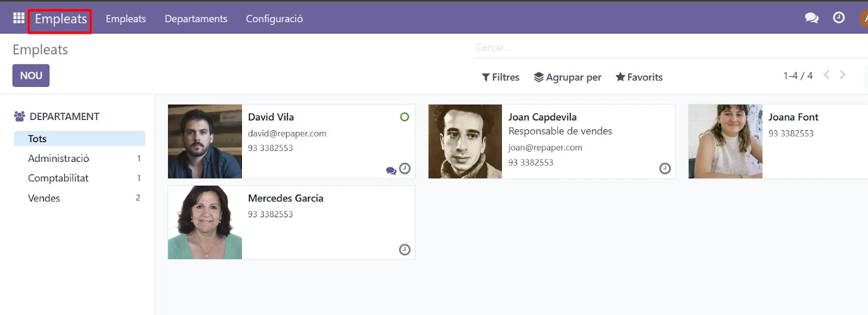Filter by the Vendes department

tap(44, 198)
